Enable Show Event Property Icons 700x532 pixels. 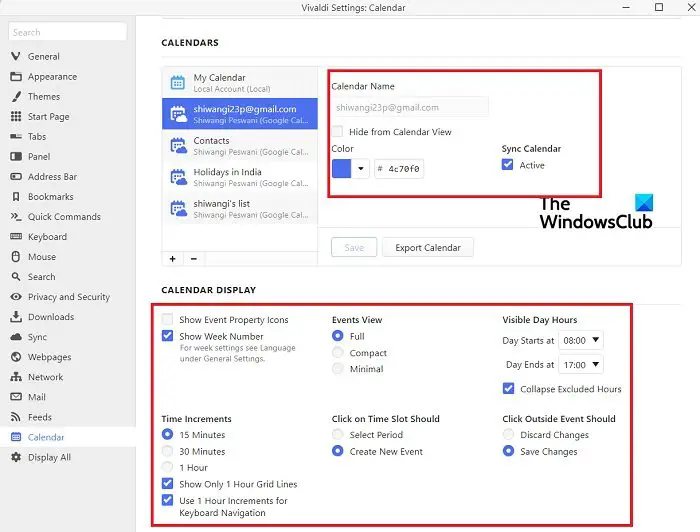[167, 319]
